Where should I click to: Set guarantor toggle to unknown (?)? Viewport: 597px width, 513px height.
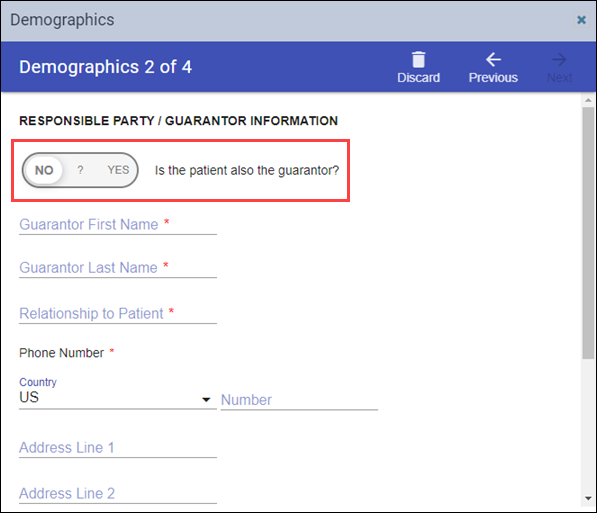coord(80,170)
